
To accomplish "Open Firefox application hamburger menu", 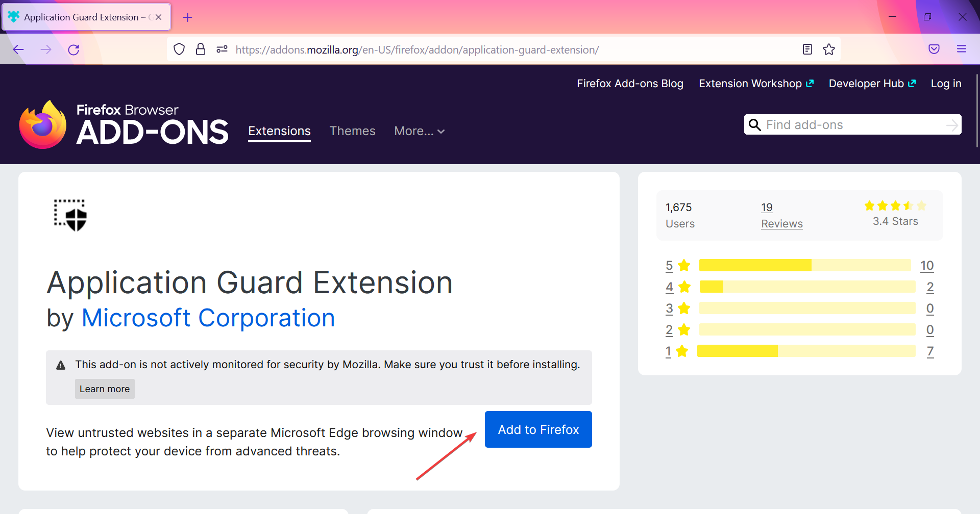I will pos(962,49).
